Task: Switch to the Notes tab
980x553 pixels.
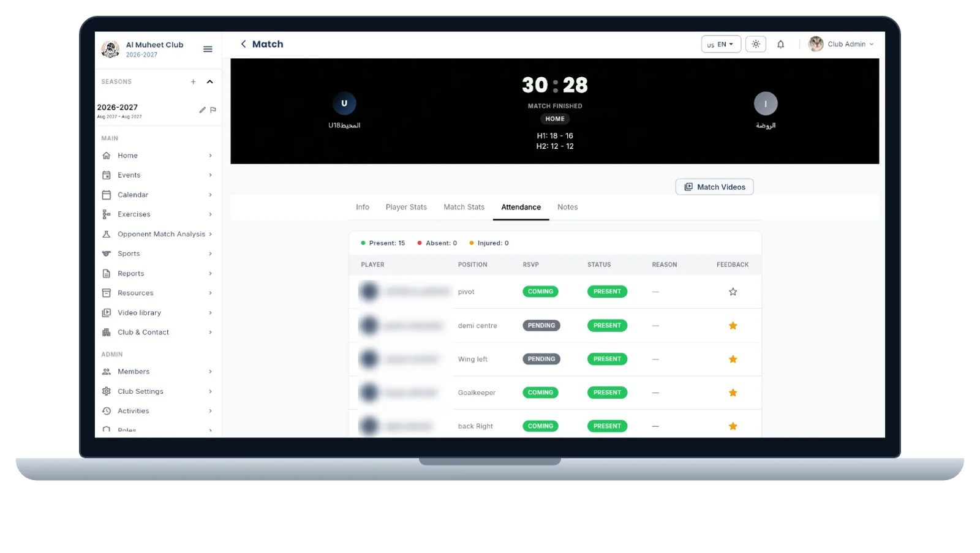Action: 567,207
